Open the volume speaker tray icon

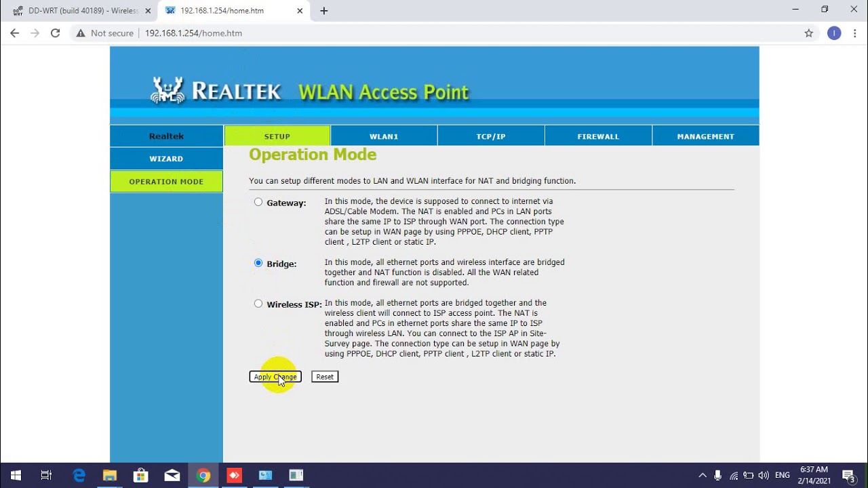[x=764, y=476]
